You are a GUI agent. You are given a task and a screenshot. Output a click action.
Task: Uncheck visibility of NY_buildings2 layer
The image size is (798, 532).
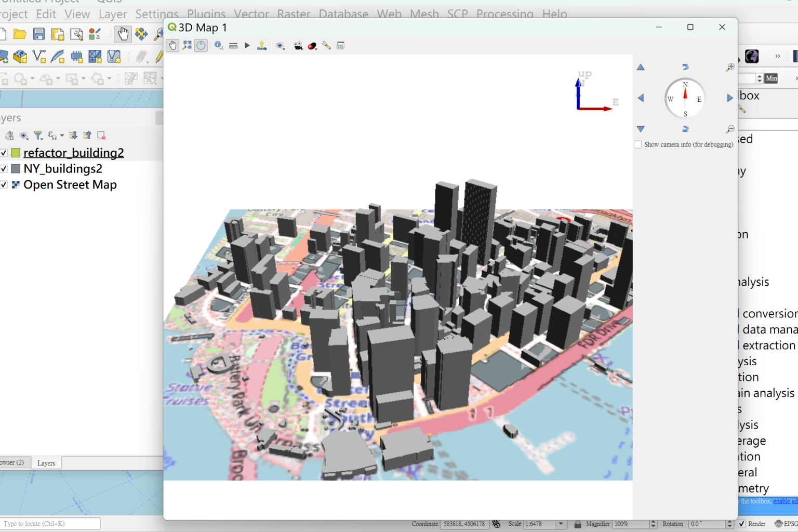point(3,168)
